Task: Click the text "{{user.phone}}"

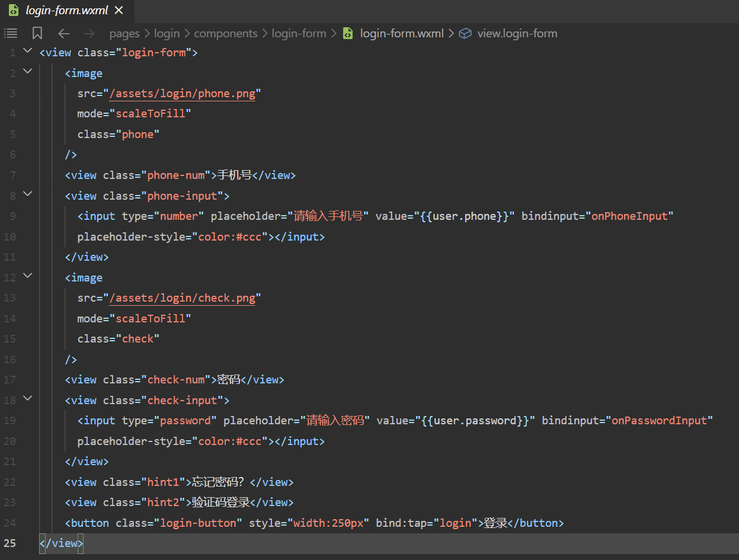Action: (x=465, y=216)
